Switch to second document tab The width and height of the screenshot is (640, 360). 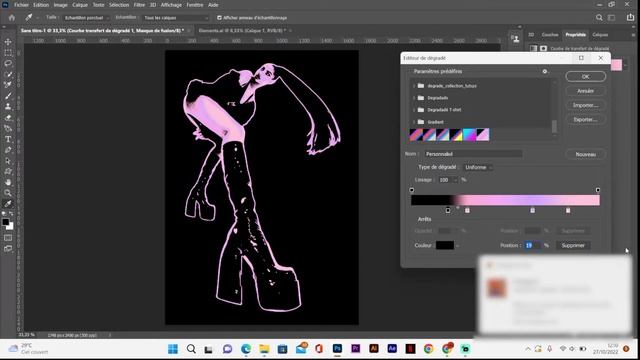[242, 31]
